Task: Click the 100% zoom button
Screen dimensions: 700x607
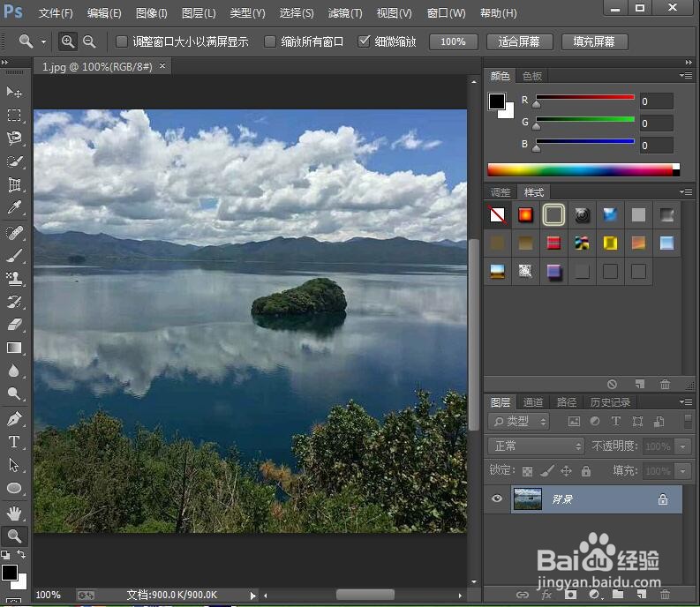Action: [x=453, y=41]
